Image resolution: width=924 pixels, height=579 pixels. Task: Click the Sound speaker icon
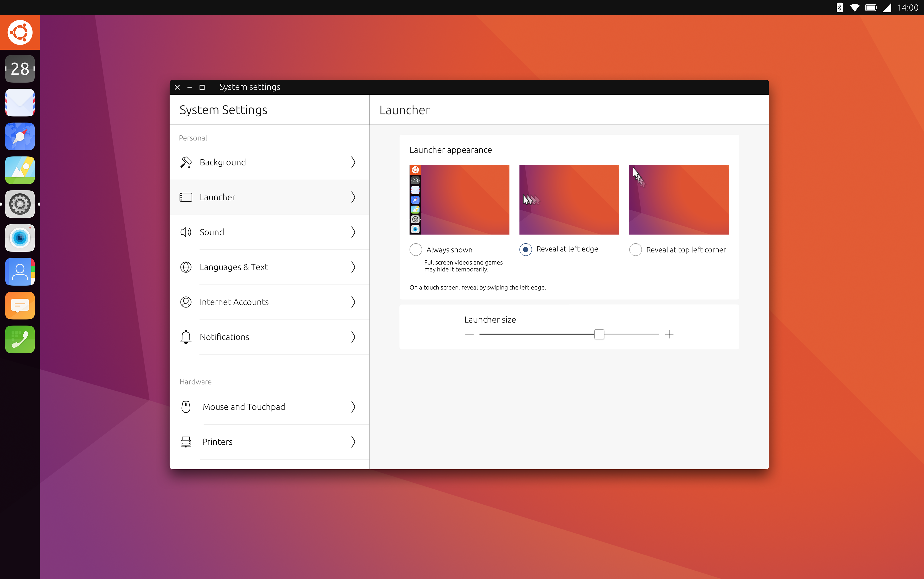tap(186, 232)
